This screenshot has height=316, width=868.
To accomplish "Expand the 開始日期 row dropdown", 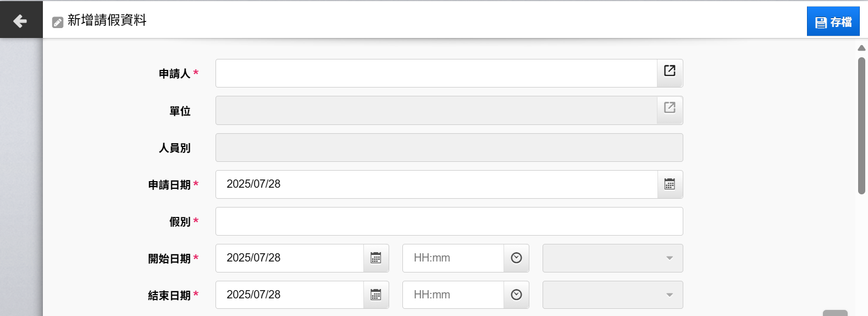I will 613,258.
